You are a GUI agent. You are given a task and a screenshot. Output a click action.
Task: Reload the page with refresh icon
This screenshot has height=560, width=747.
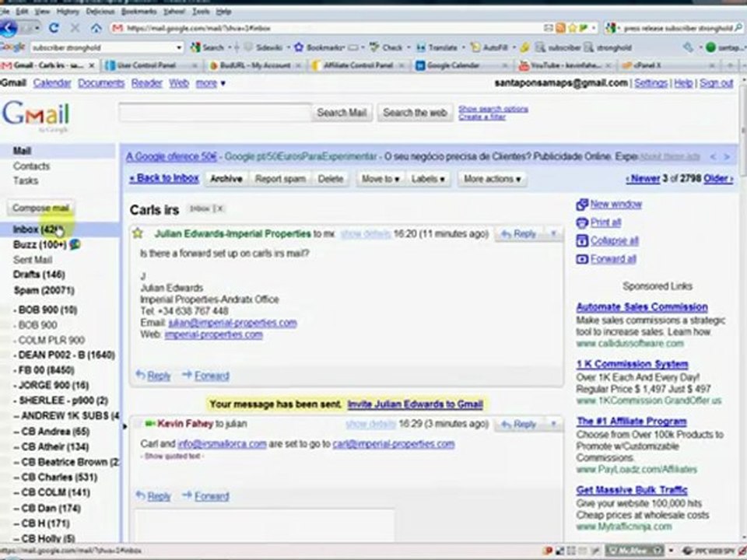click(x=54, y=28)
